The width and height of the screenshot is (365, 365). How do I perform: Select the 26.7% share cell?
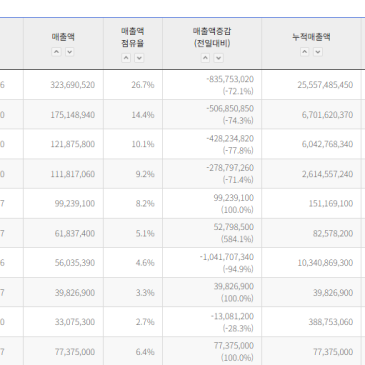(133, 85)
